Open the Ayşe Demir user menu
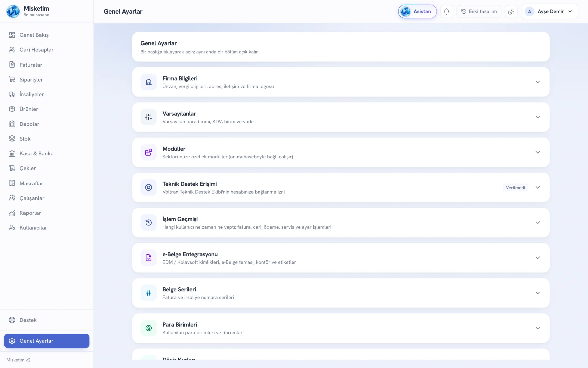This screenshot has width=588, height=368. coord(549,11)
